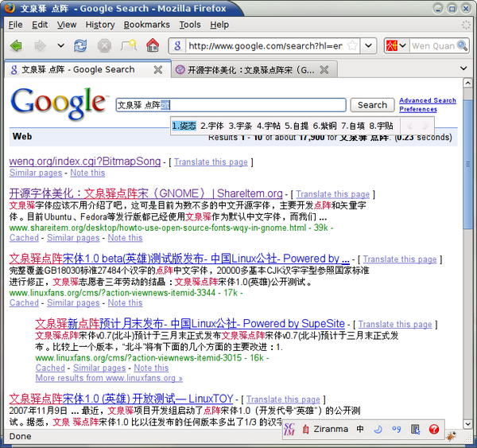Select IME candidate 8.字贴
The width and height of the screenshot is (477, 448).
pos(381,126)
